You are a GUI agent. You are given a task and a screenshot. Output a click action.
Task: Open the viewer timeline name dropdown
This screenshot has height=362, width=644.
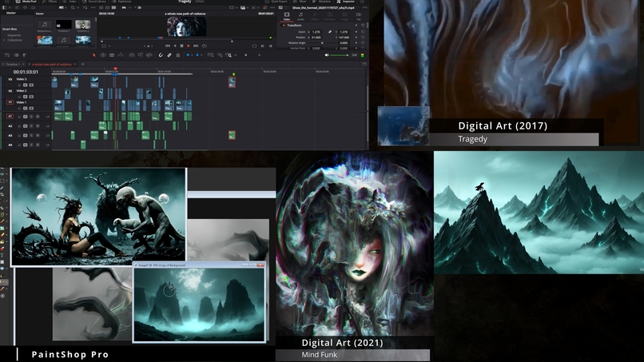[208, 14]
